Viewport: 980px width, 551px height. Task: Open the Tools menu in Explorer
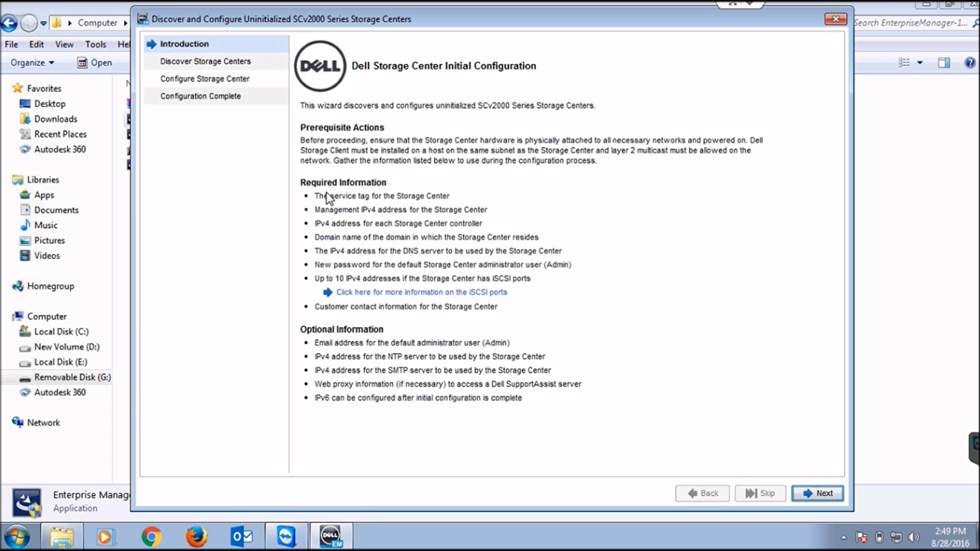(x=95, y=44)
